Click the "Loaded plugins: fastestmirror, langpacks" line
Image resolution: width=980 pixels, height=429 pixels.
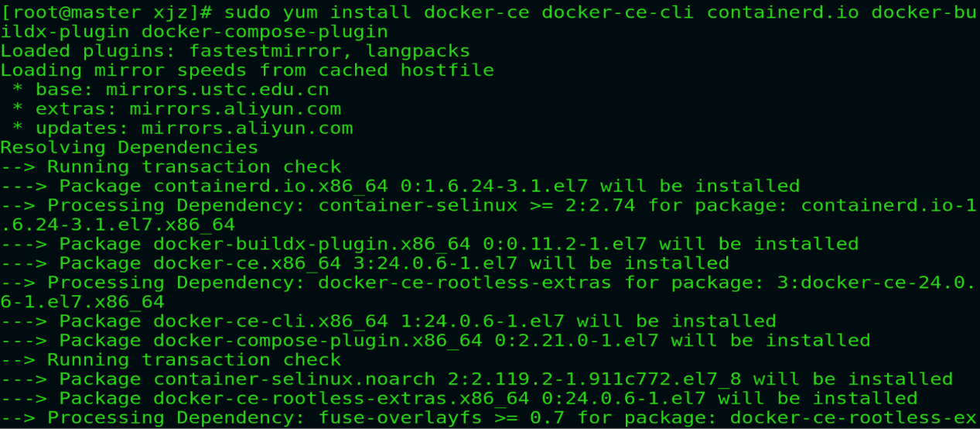click(235, 51)
